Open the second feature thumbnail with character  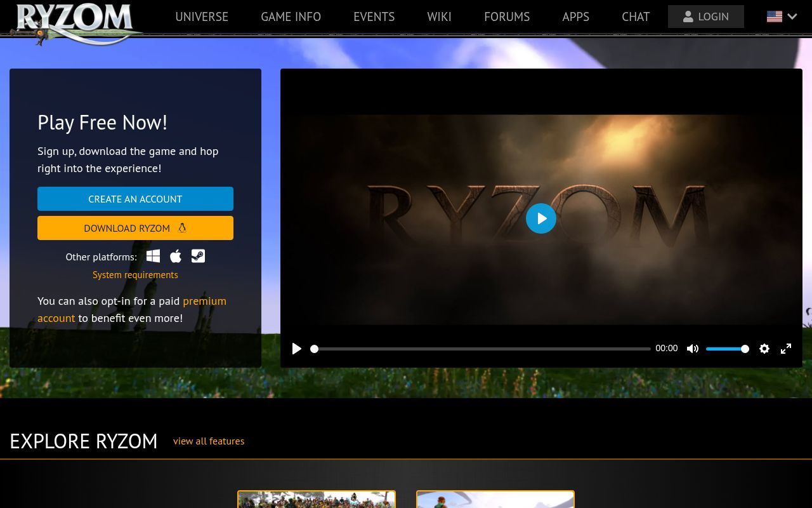[x=495, y=499]
